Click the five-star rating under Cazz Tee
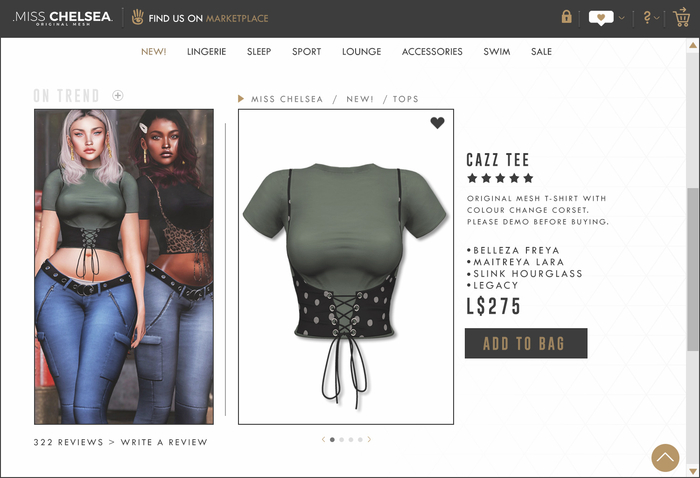 [x=500, y=178]
